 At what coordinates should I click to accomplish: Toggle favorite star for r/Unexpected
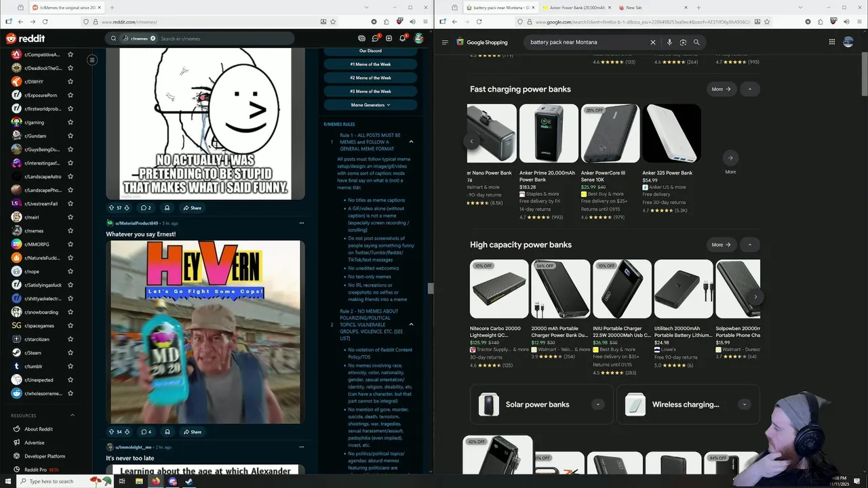(71, 380)
